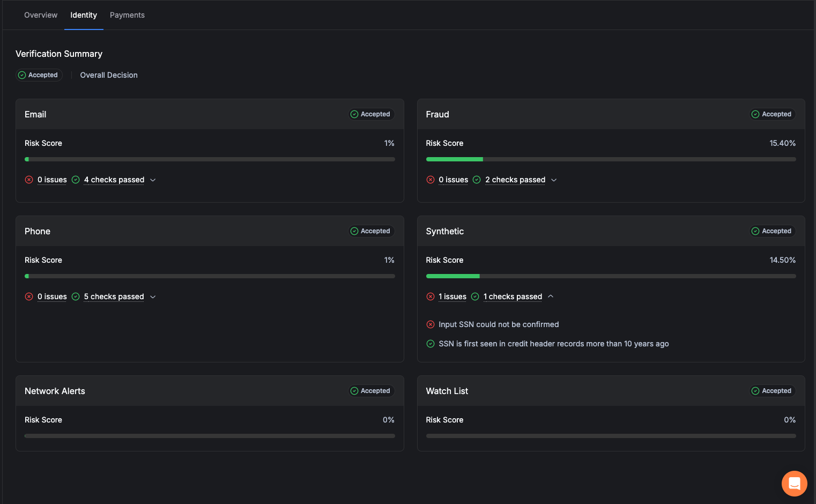The width and height of the screenshot is (816, 504).
Task: Click the error icon next to 'Input SSN could not be confirmed'
Action: (x=431, y=324)
